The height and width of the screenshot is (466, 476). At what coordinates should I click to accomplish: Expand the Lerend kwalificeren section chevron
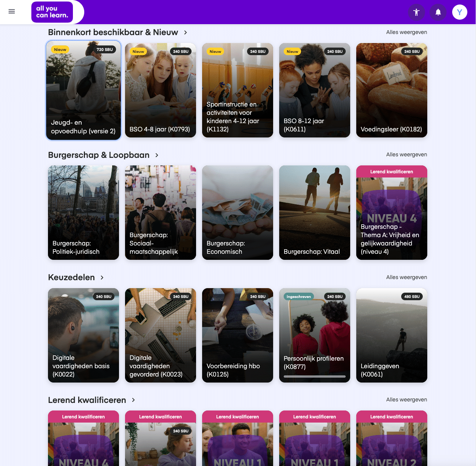coord(133,400)
